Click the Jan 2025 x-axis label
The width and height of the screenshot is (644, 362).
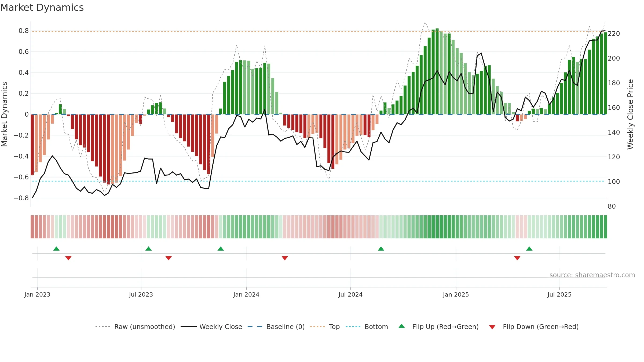pyautogui.click(x=456, y=295)
